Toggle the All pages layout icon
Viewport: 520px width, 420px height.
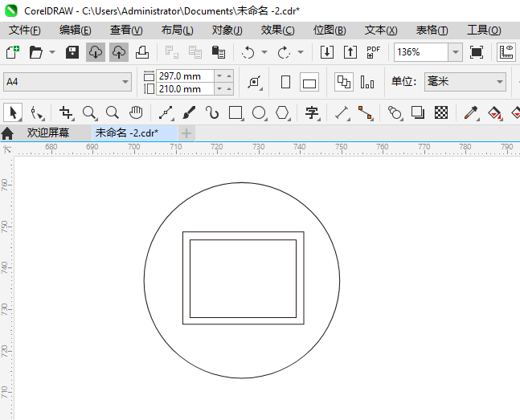(344, 82)
